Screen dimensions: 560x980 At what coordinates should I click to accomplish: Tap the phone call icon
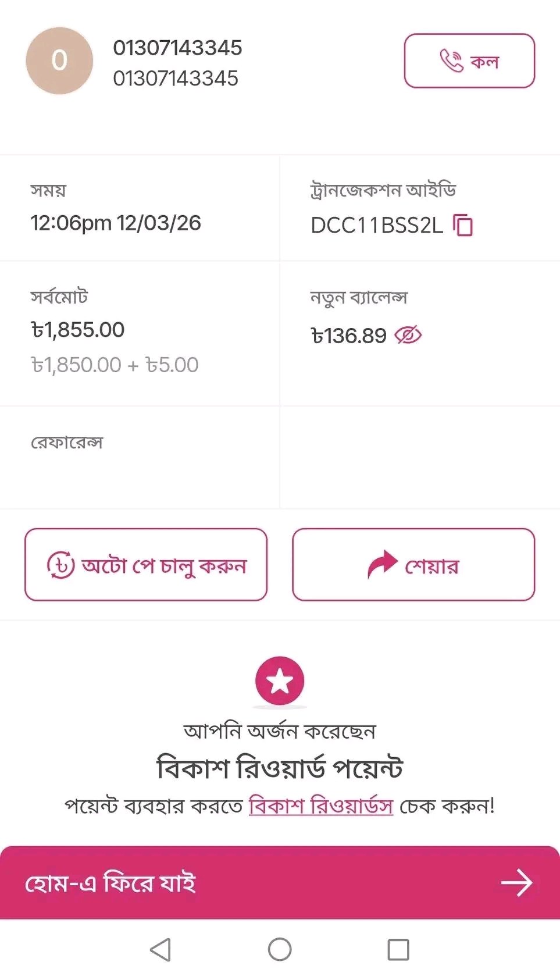click(451, 60)
